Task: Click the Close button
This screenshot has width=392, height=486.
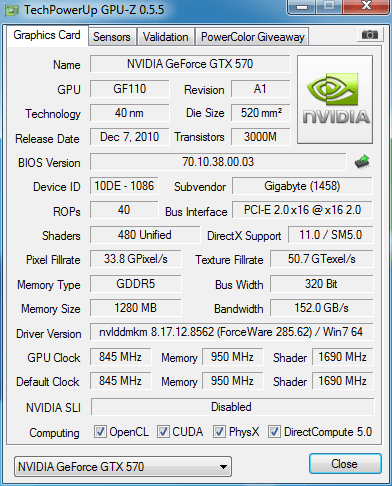Action: [x=345, y=464]
